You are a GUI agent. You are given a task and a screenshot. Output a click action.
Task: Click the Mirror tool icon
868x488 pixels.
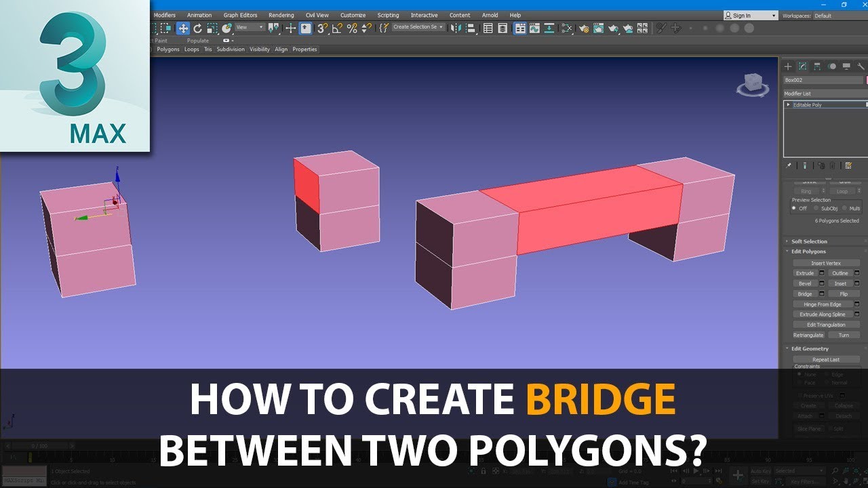(456, 28)
